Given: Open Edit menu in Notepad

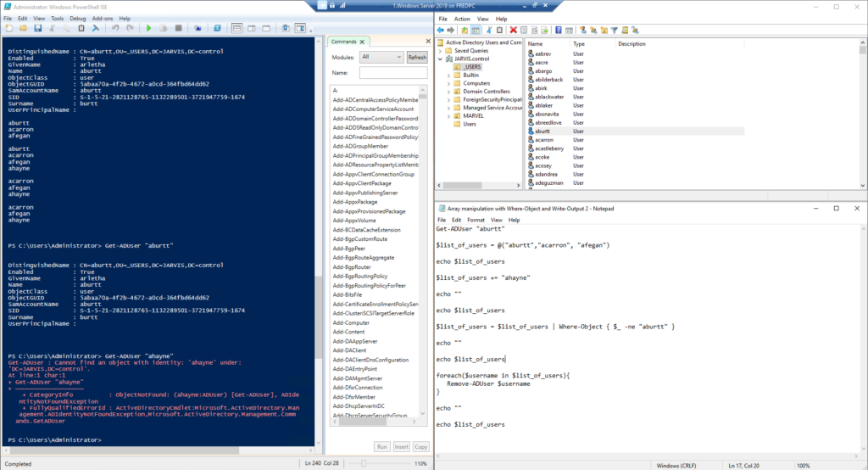Looking at the screenshot, I should coord(456,220).
